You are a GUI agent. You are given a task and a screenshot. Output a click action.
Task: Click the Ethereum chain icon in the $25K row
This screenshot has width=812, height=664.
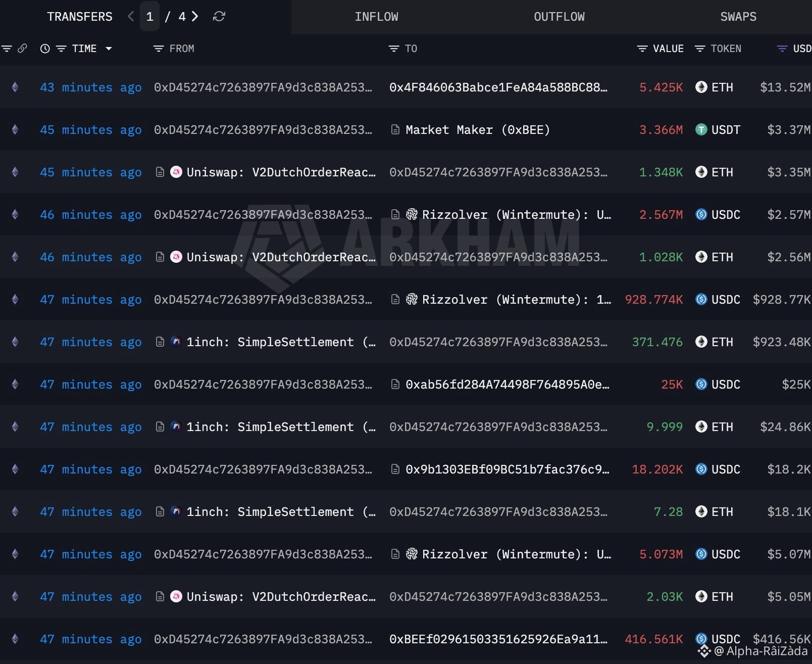(x=15, y=384)
